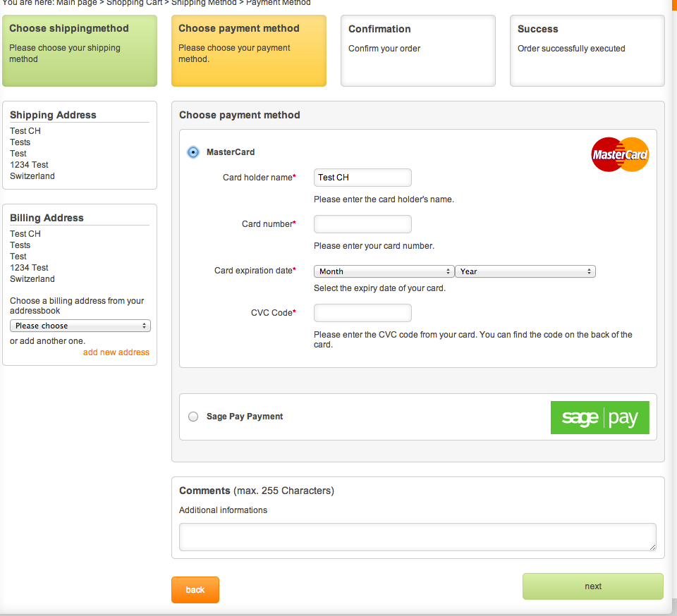Screen dimensions: 677x616
Task: Click the add new address link
Action: 116,352
